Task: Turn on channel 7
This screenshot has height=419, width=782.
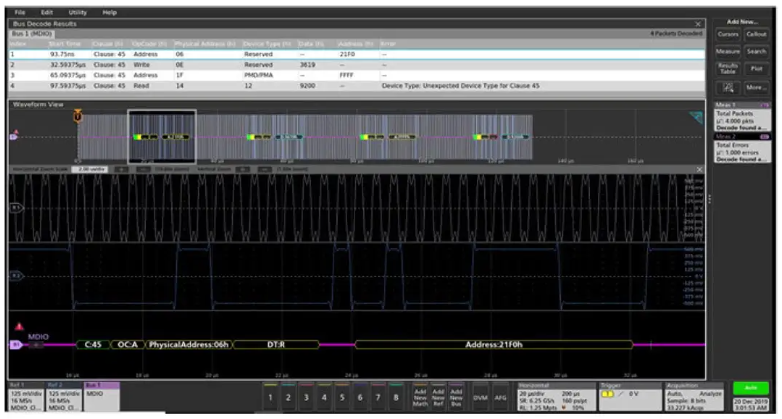Action: 378,397
